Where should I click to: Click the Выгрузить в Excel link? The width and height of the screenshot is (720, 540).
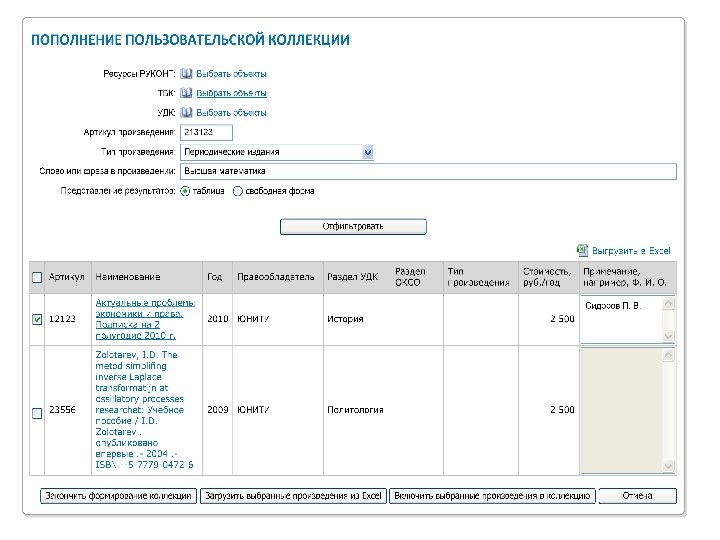tap(631, 251)
